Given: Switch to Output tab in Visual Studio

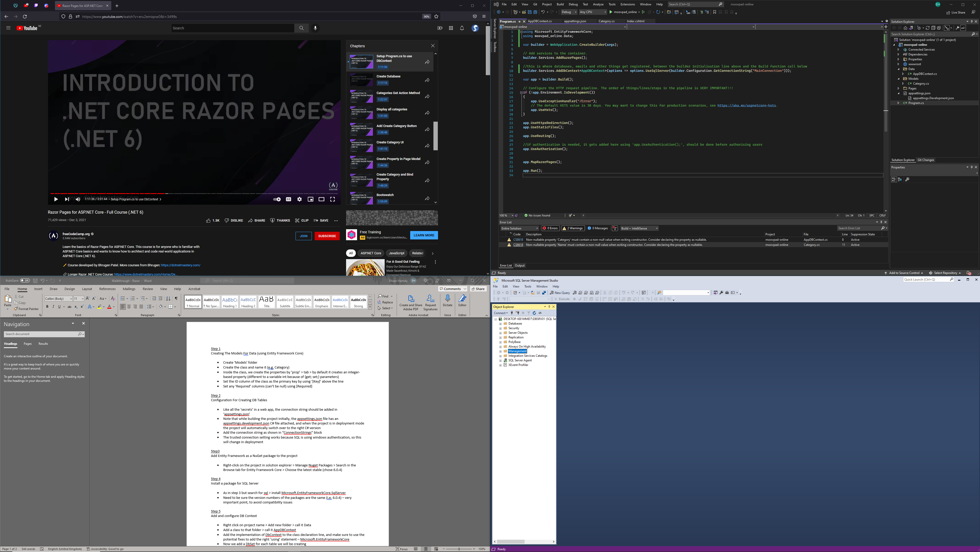Looking at the screenshot, I should point(519,265).
